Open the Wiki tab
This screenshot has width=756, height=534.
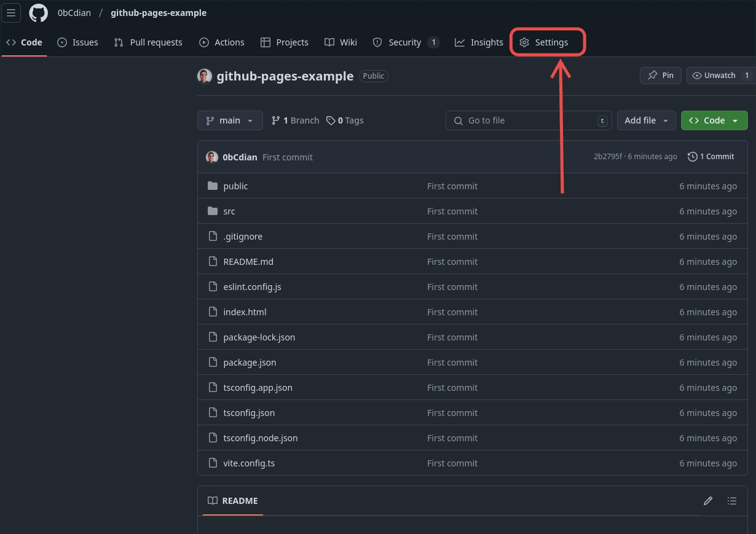coord(341,42)
